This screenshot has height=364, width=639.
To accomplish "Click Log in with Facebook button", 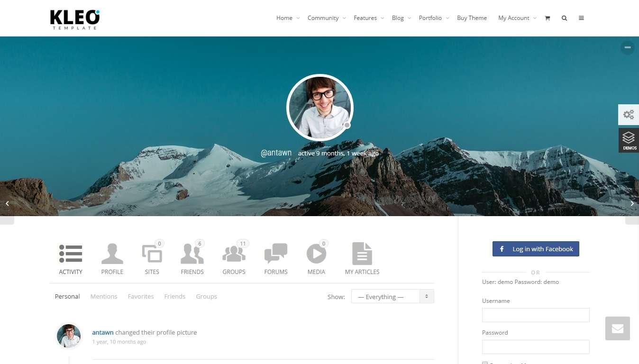I will 536,249.
